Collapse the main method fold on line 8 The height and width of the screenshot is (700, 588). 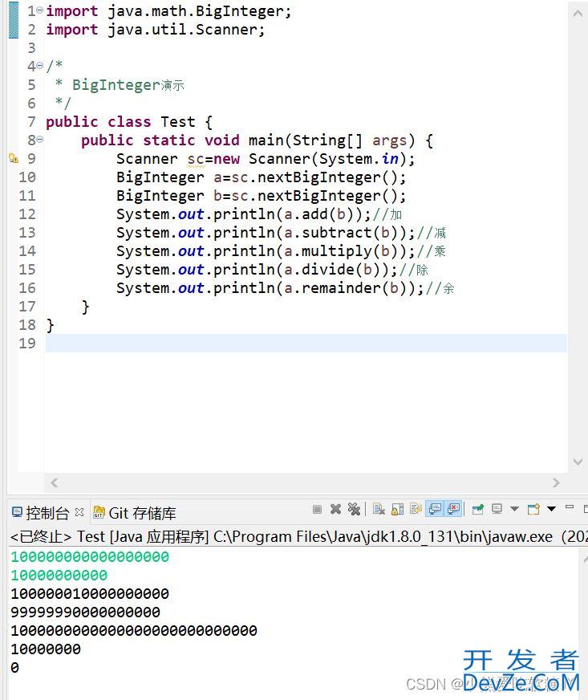[x=39, y=140]
